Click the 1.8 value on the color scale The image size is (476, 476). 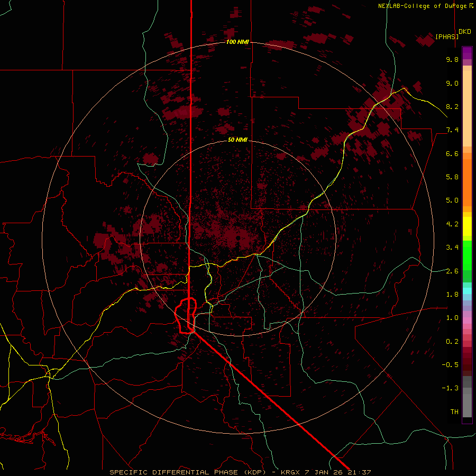click(x=452, y=295)
